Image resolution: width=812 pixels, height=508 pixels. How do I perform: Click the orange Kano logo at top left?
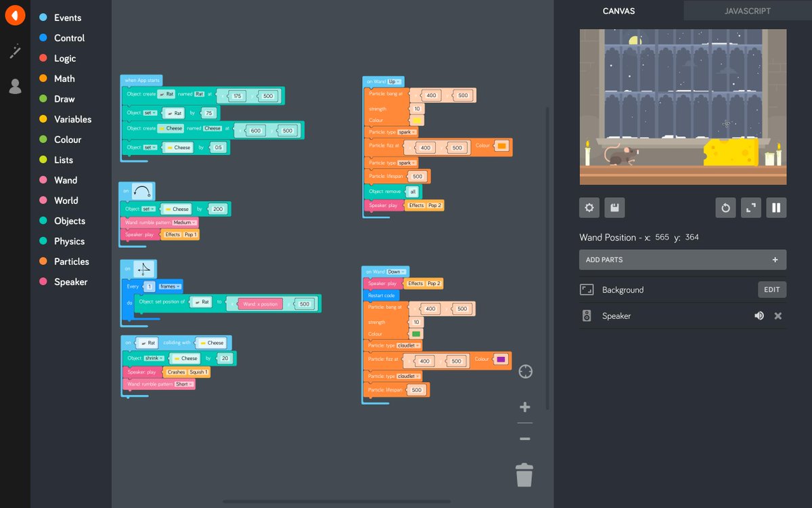point(15,15)
